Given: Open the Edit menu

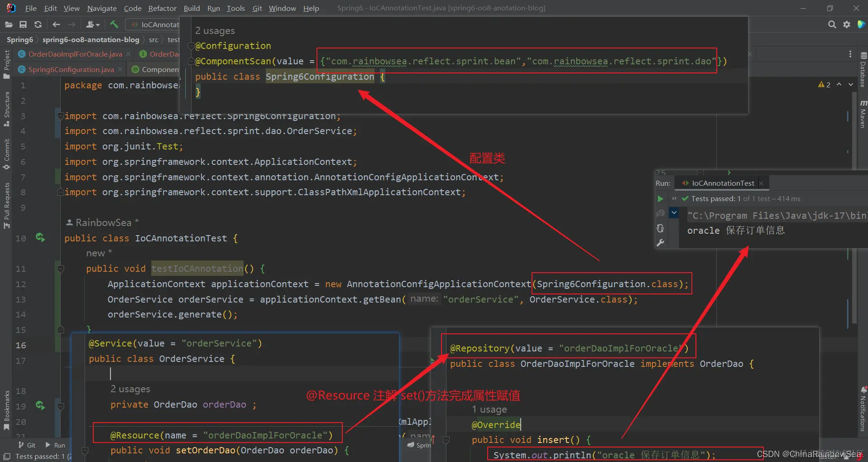Looking at the screenshot, I should pos(50,8).
